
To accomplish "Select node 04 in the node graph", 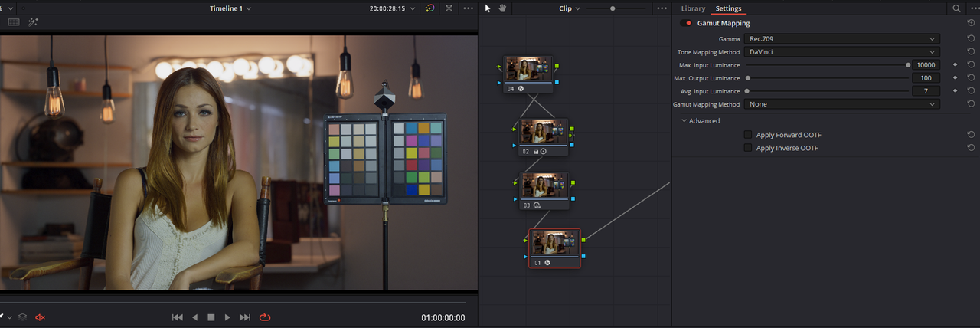I will tap(528, 74).
